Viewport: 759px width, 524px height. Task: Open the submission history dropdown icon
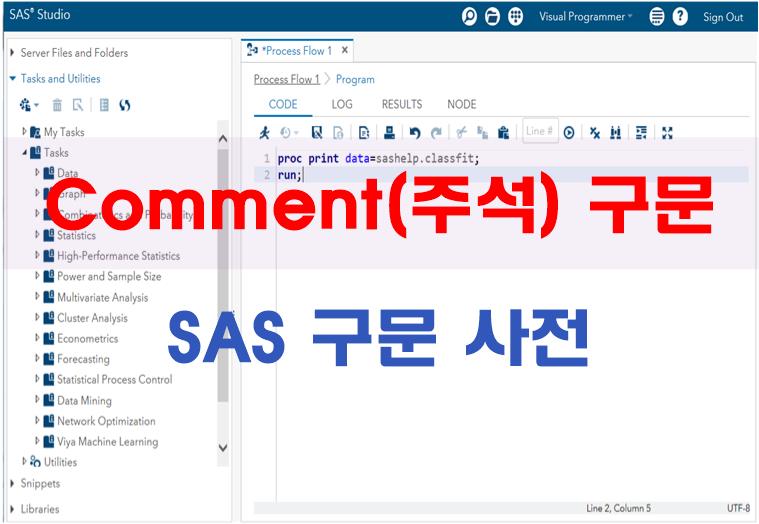tap(289, 133)
